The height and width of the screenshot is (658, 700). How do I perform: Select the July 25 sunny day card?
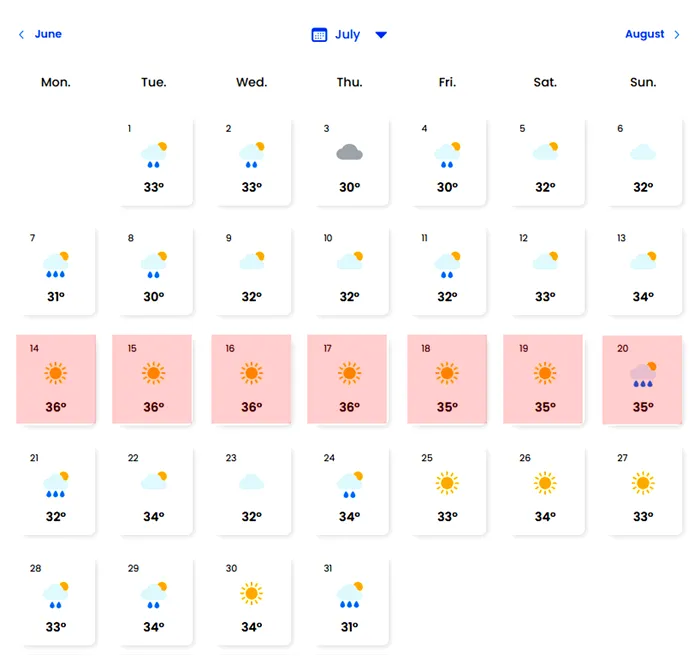click(447, 491)
